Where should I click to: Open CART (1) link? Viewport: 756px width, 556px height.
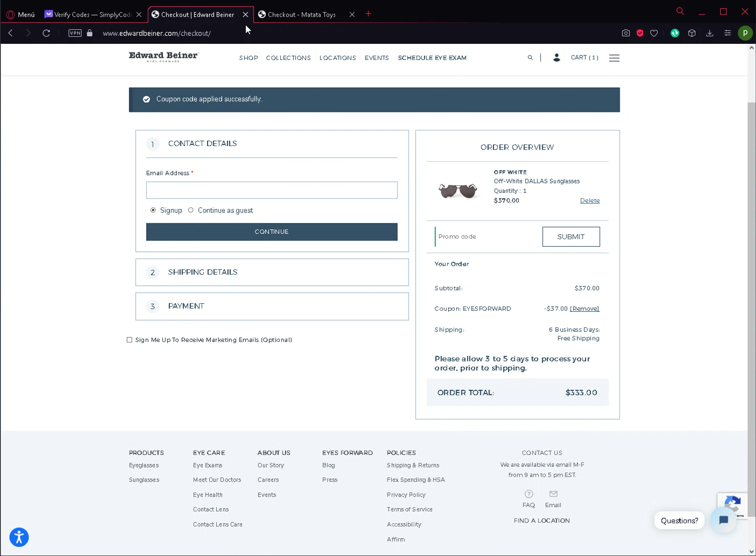point(585,58)
